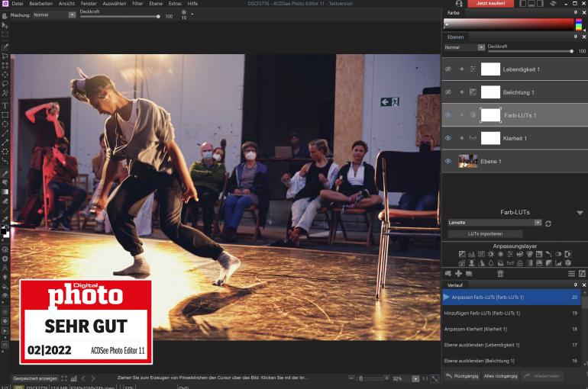The image size is (588, 389).
Task: Select the Rectangle shape tool
Action: point(5,115)
